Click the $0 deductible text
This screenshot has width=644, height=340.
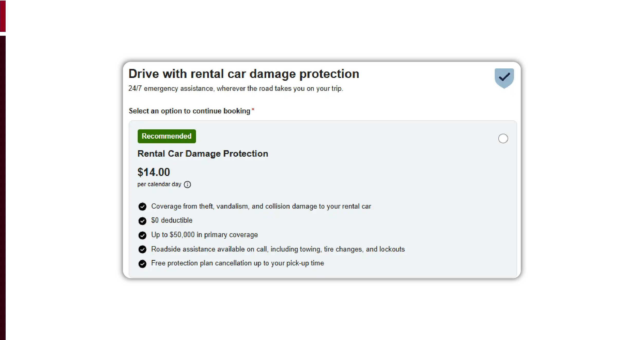172,220
